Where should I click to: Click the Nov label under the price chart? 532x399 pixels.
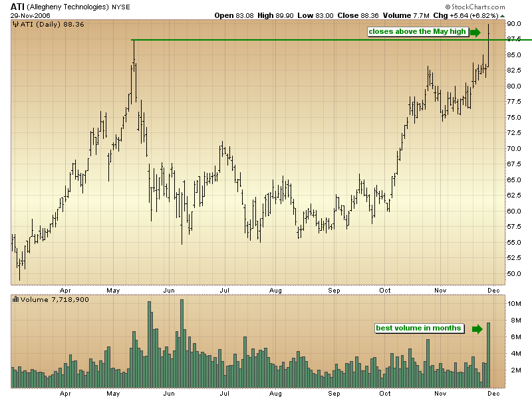440,291
